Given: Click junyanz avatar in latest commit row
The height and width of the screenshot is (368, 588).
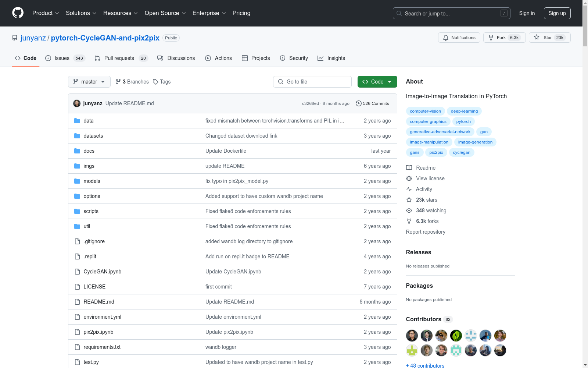Looking at the screenshot, I should [77, 103].
